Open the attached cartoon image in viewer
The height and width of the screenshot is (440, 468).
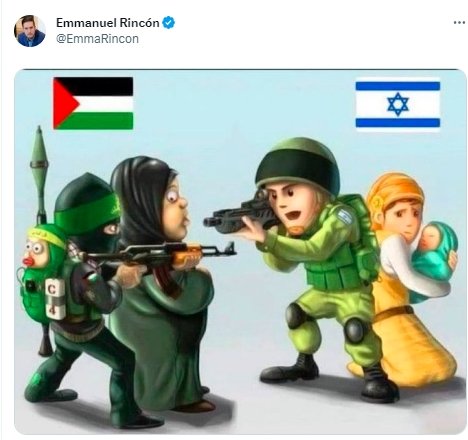(x=240, y=252)
